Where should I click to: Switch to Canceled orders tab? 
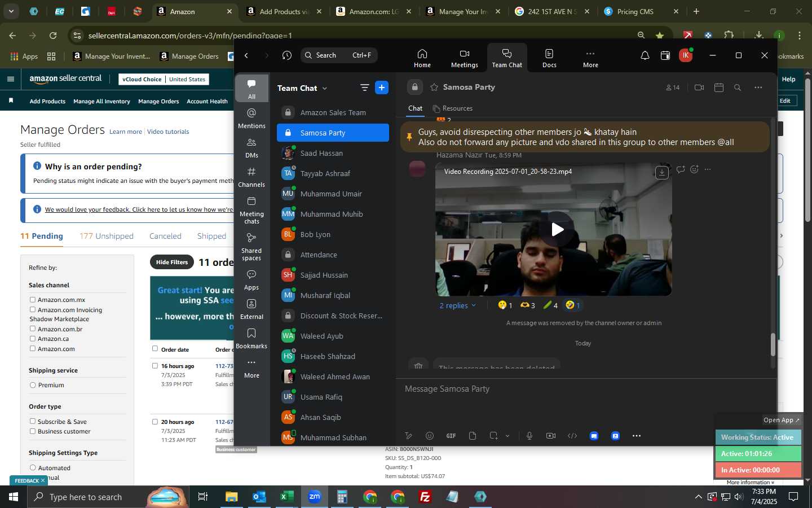(165, 236)
